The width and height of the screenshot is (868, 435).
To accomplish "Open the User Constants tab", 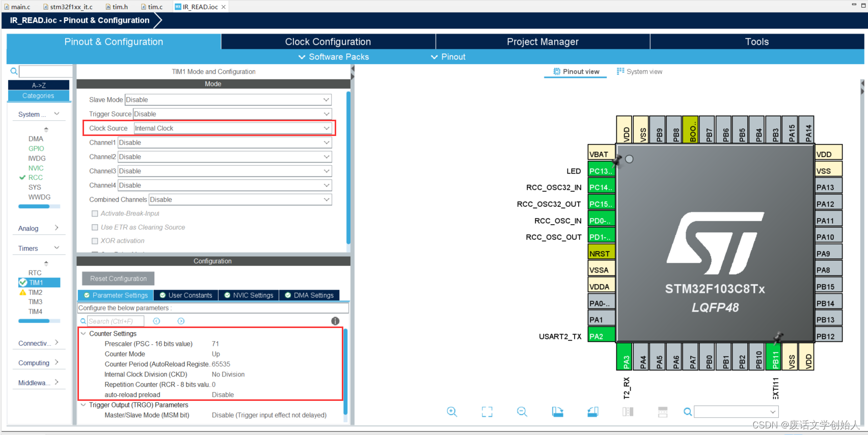I will (186, 295).
